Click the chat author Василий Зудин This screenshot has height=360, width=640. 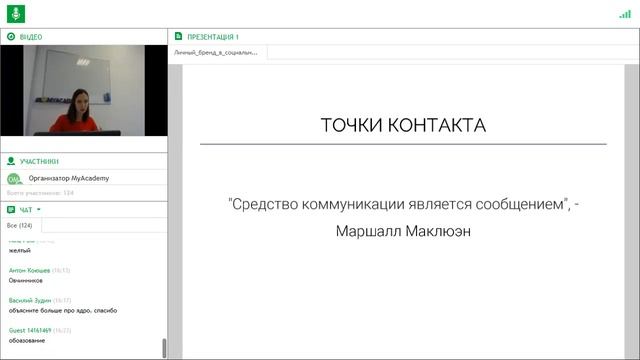[30, 300]
